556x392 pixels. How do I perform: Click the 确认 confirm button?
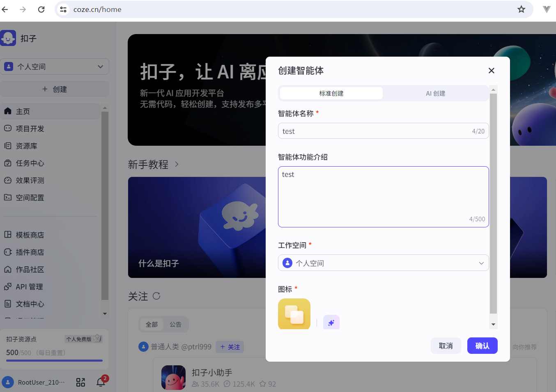pos(482,346)
